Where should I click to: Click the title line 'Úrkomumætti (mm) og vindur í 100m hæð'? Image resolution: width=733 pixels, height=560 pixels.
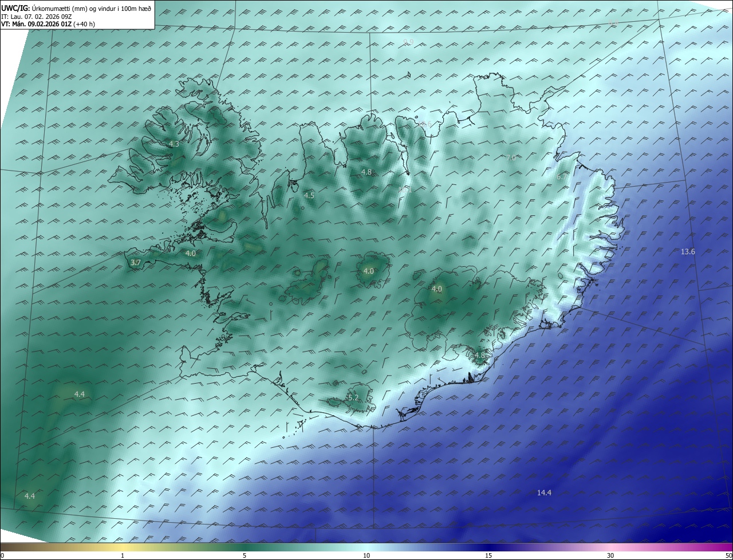click(x=90, y=9)
